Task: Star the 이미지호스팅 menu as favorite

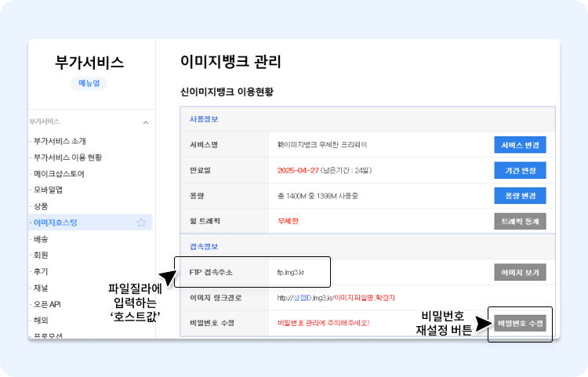Action: click(141, 223)
